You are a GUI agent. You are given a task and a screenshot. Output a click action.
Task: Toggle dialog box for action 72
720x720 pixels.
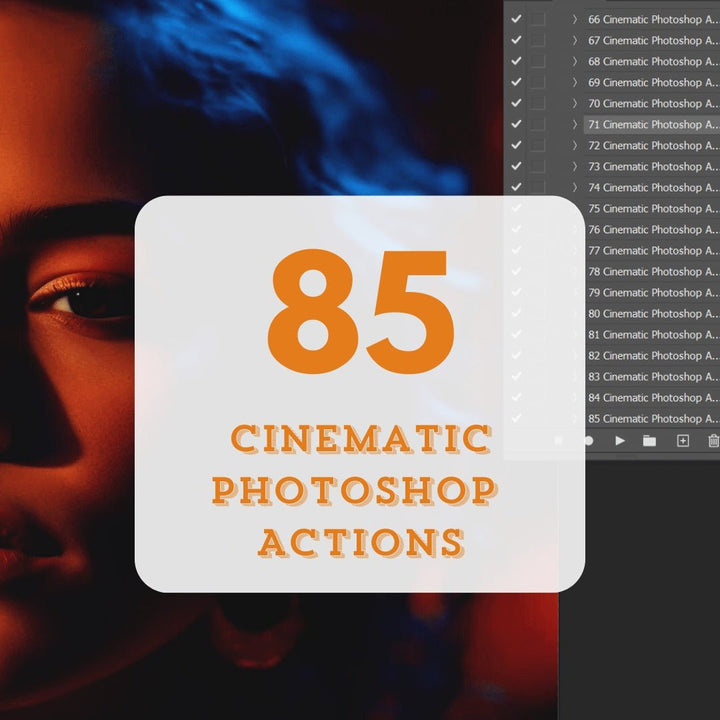538,145
